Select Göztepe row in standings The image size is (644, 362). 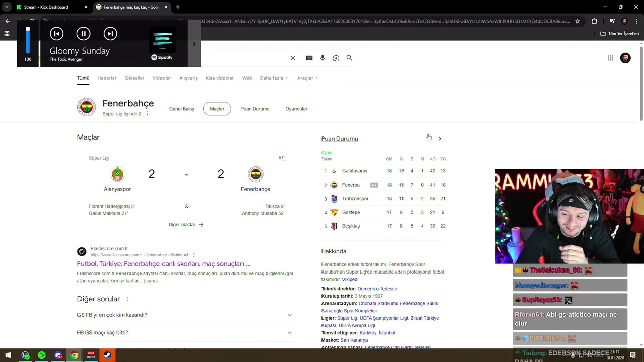click(x=383, y=212)
